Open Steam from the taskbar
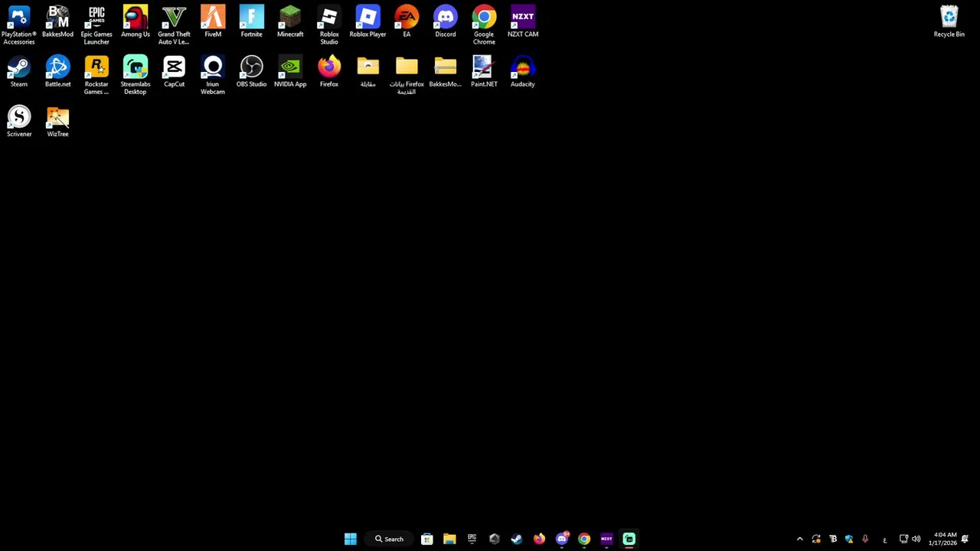The image size is (980, 551). (x=517, y=539)
